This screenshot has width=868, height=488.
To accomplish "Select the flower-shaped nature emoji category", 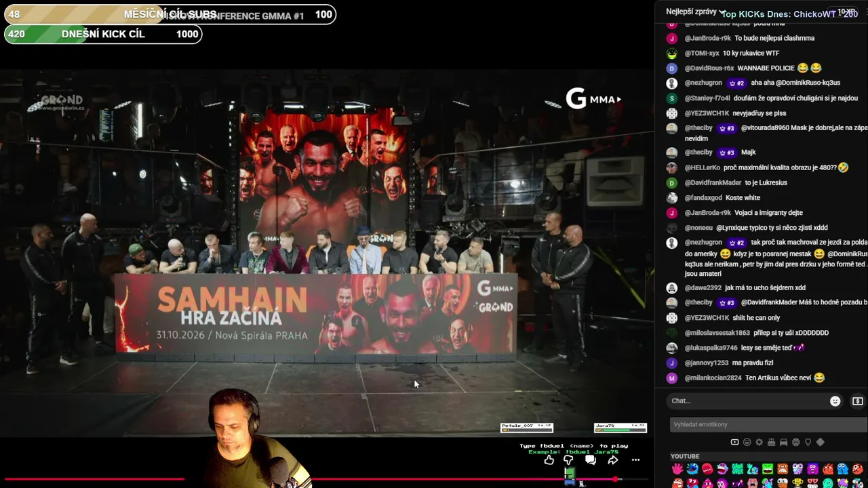I will pos(759,443).
